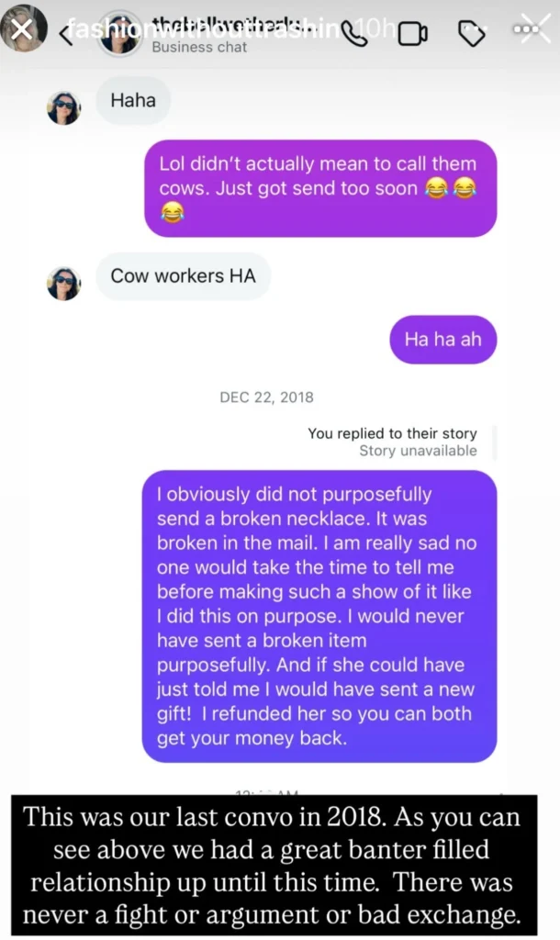
Task: Select the 'Lol didn't actually mean' message
Action: click(320, 188)
